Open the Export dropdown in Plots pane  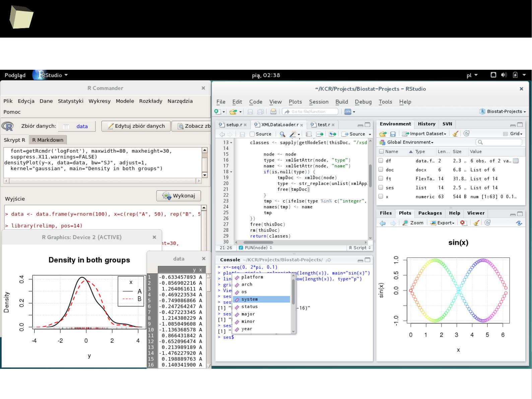tap(442, 223)
